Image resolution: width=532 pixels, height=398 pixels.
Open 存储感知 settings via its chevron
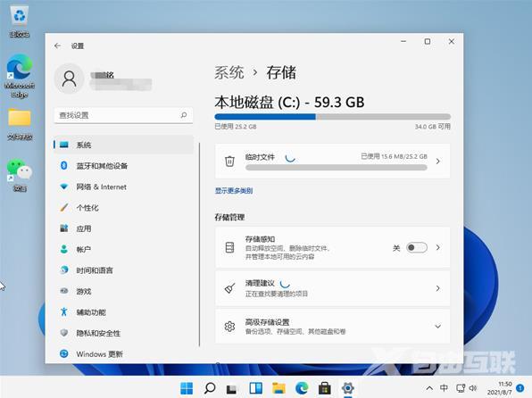pyautogui.click(x=437, y=247)
